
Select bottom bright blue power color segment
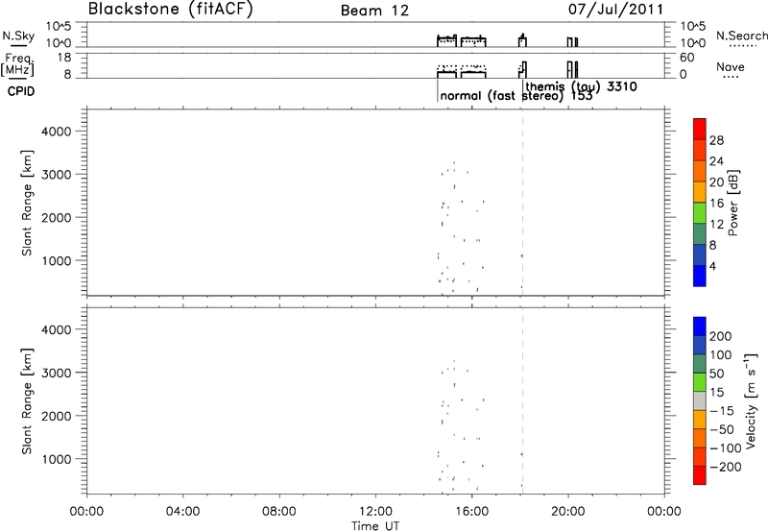tap(700, 276)
